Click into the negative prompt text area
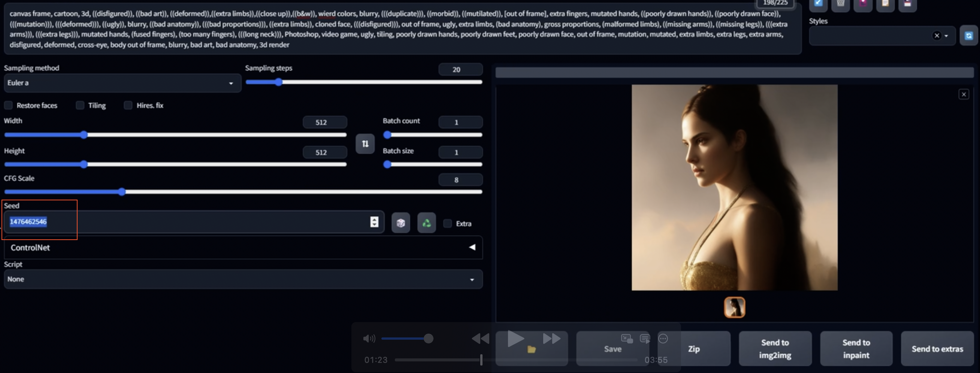 coord(402,29)
